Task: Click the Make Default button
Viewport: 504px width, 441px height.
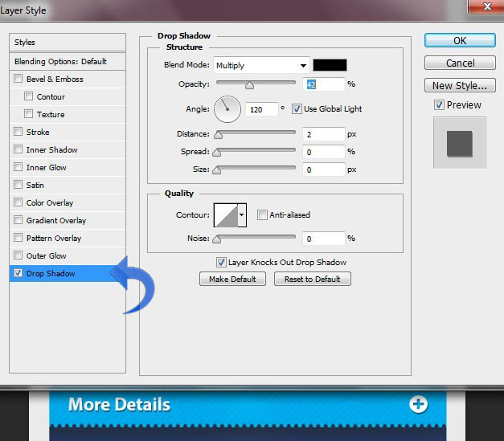Action: [233, 279]
